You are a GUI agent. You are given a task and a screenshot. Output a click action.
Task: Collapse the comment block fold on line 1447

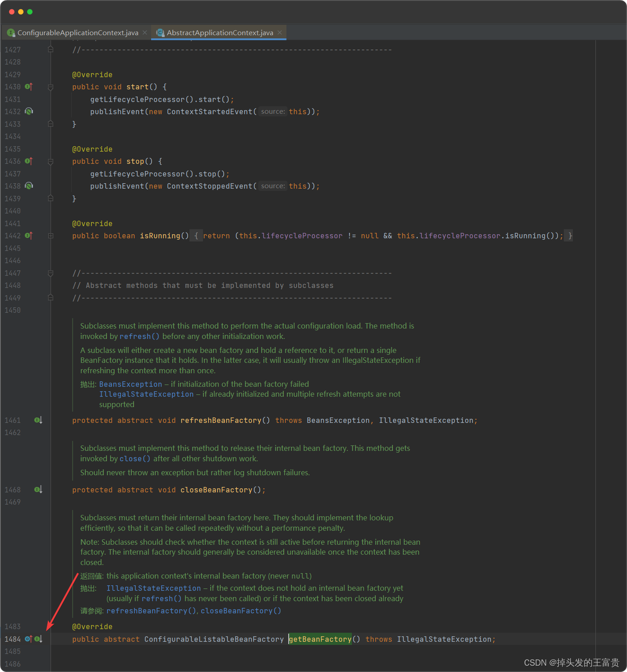pos(51,273)
